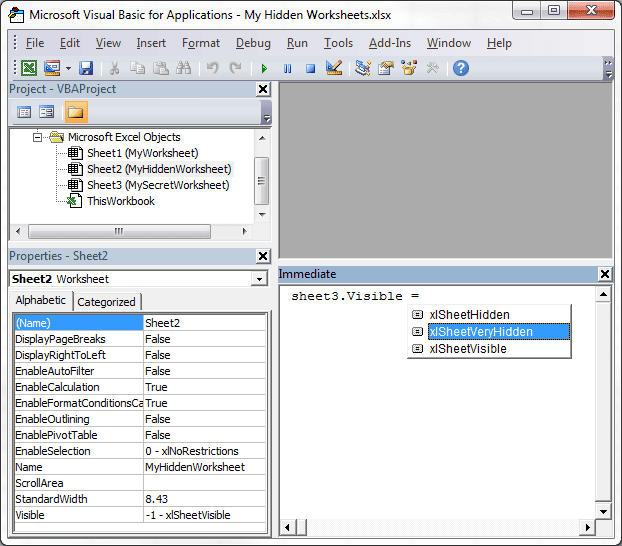The height and width of the screenshot is (546, 622).
Task: Open Object Browser toolbar icon
Action: click(409, 68)
